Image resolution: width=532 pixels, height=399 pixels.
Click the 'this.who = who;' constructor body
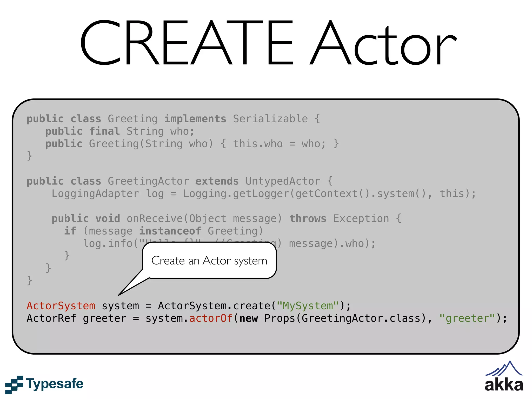coord(279,144)
